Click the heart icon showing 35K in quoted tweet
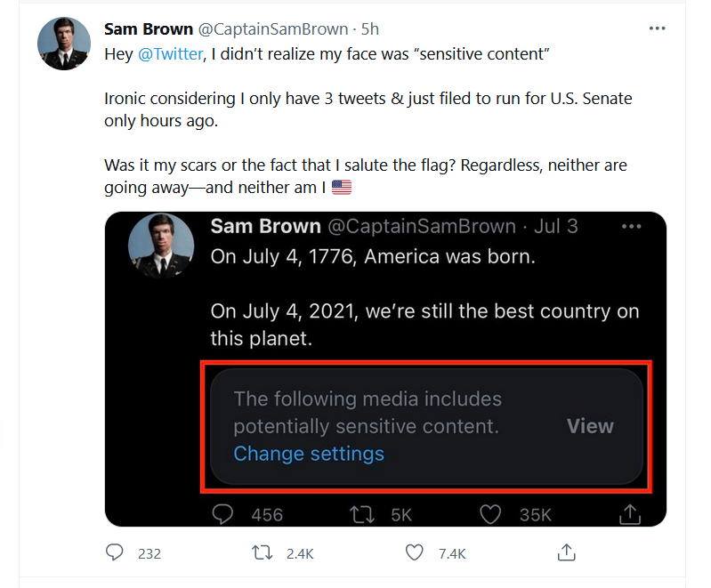 pyautogui.click(x=490, y=514)
